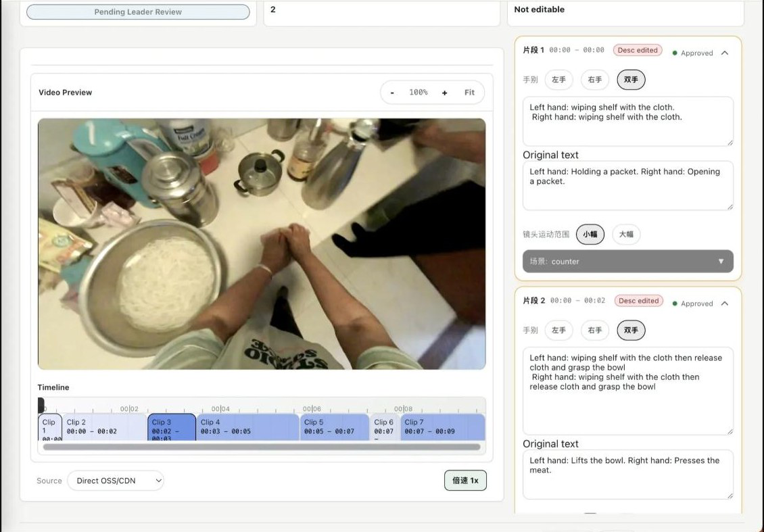Screen dimensions: 764x532
Task: Select 右手 in 片段 2
Action: click(x=595, y=330)
